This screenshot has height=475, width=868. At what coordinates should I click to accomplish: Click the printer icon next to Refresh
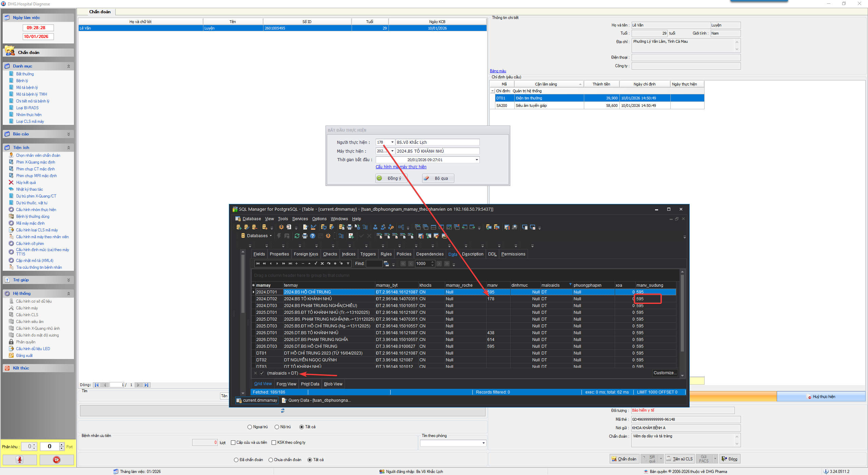[x=304, y=236]
